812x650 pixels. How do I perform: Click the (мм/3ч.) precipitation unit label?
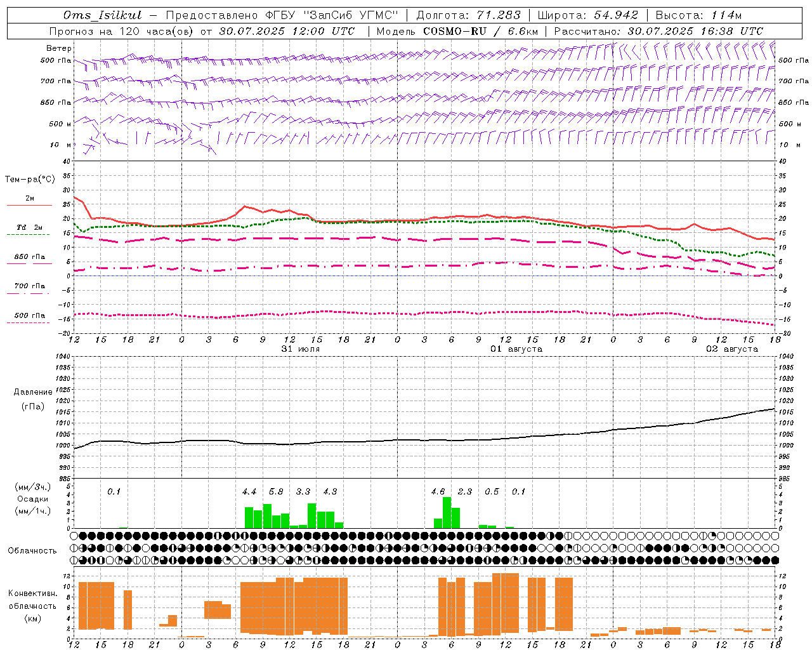tap(33, 487)
